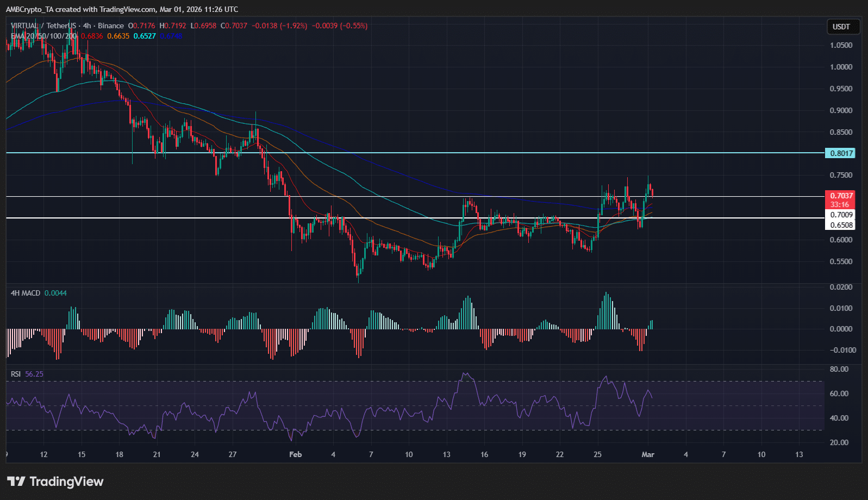Click the cyan EMA 100 value 0.6527
868x500 pixels.
pos(145,36)
